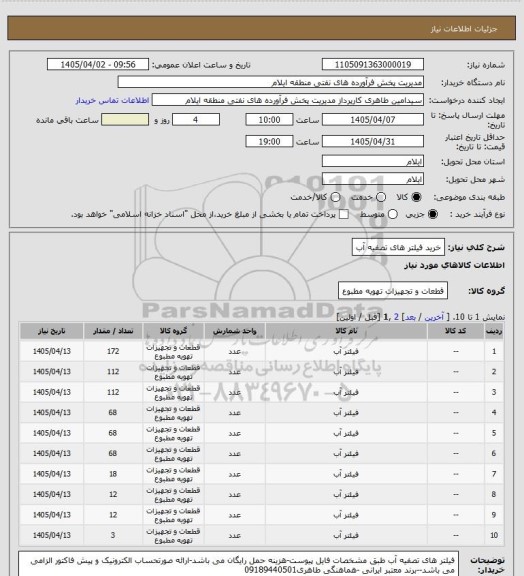Screen dimensions: 524x576
Task: Click the request creator name field
Action: (288, 100)
